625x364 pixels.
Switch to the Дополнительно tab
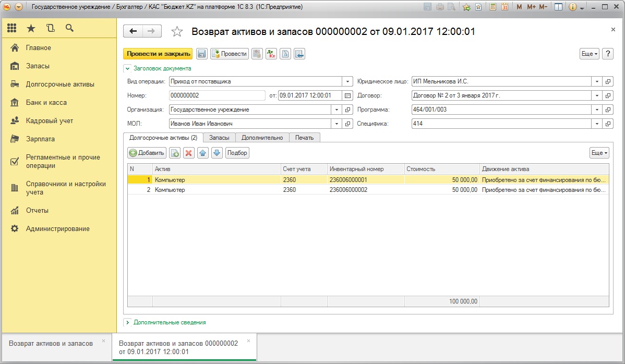(262, 138)
